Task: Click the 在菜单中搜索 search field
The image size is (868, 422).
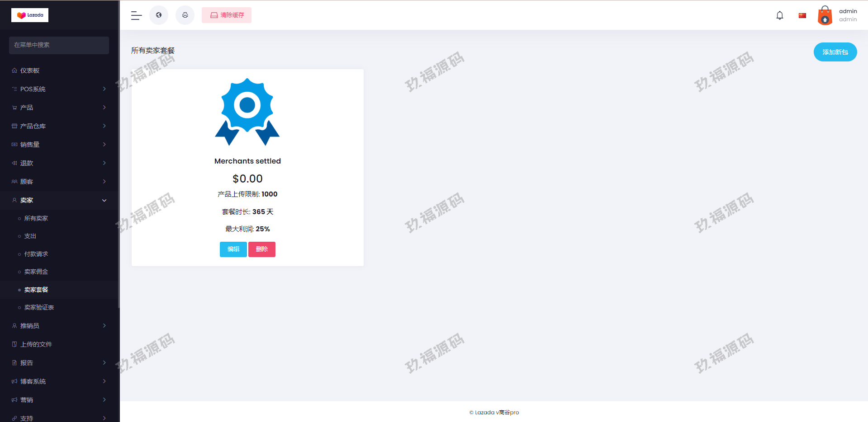Action: pos(59,45)
